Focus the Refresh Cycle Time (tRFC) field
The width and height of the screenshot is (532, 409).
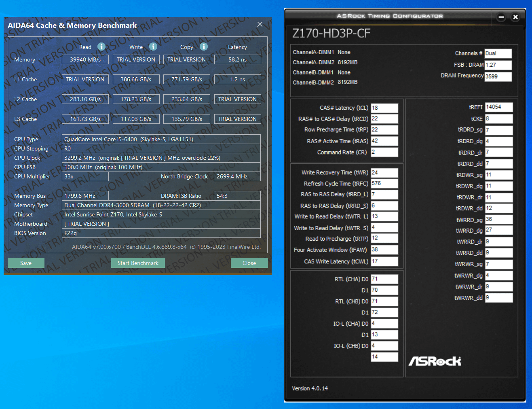pos(384,184)
